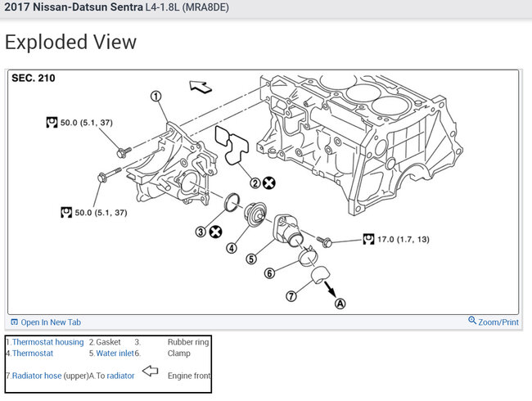Click the 'Engine front' legend text
The width and height of the screenshot is (532, 401).
[x=189, y=376]
